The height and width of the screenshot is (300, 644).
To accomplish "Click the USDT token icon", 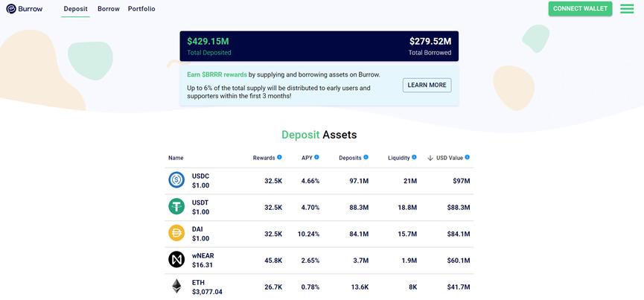I will click(x=176, y=207).
